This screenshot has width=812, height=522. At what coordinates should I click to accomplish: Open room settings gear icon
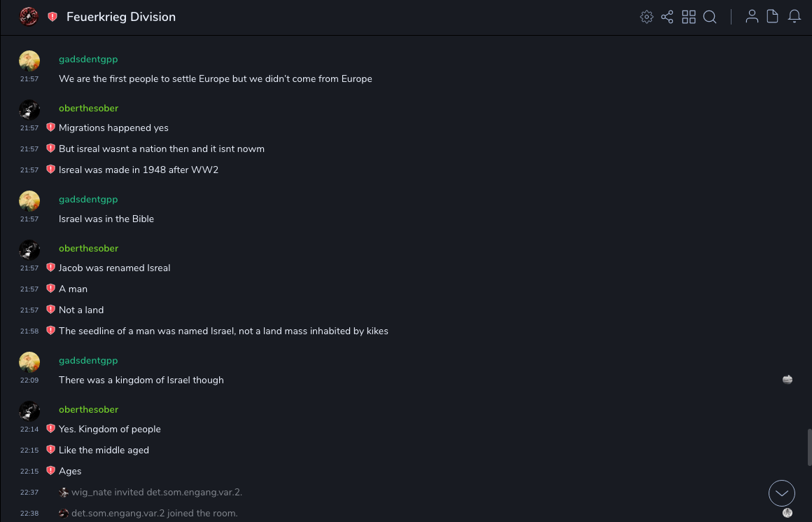click(647, 17)
